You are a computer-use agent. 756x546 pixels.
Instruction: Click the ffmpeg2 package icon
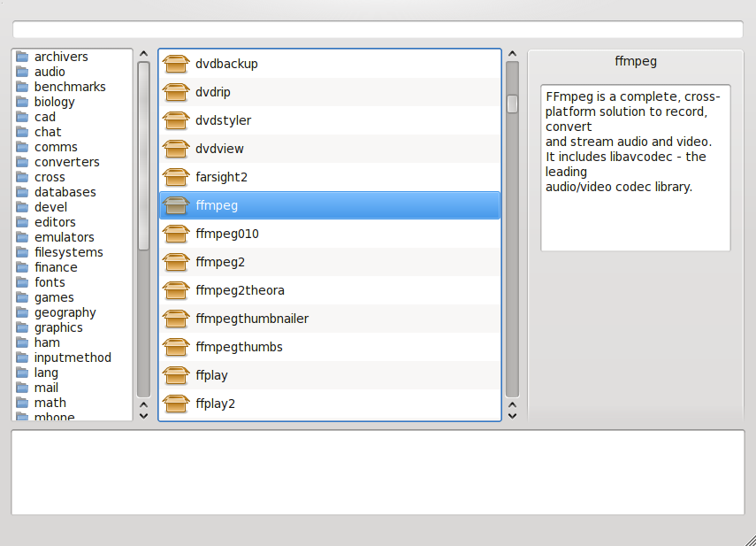[x=175, y=262]
